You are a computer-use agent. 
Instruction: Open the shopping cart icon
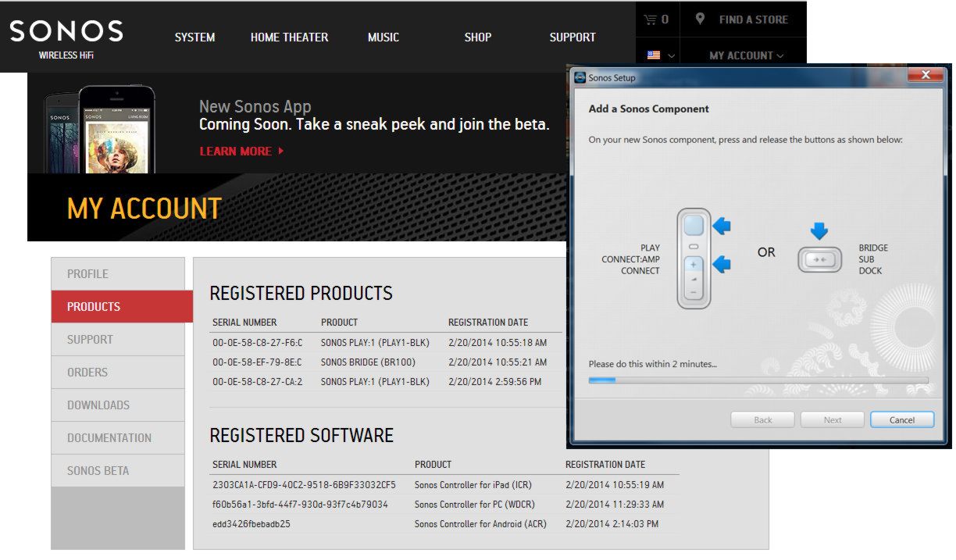650,20
